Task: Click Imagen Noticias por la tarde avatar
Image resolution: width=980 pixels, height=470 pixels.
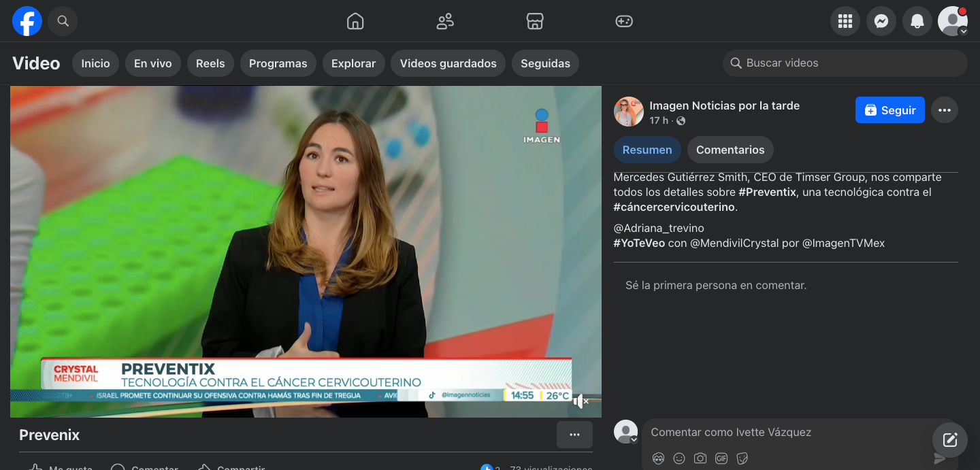Action: [629, 112]
